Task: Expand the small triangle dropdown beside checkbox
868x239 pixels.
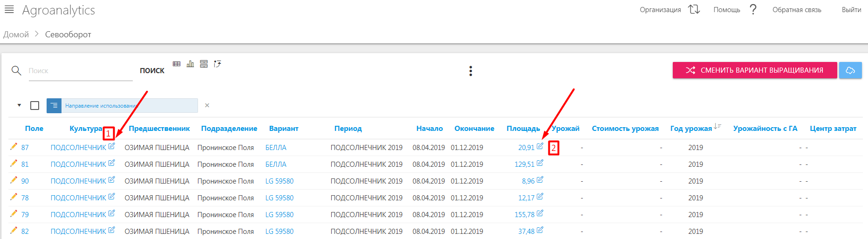Action: pos(19,105)
